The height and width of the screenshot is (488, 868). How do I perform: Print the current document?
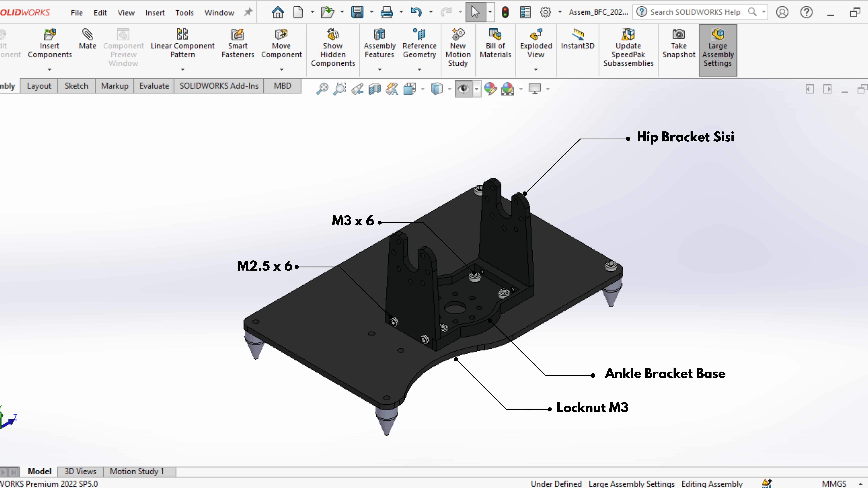[387, 12]
